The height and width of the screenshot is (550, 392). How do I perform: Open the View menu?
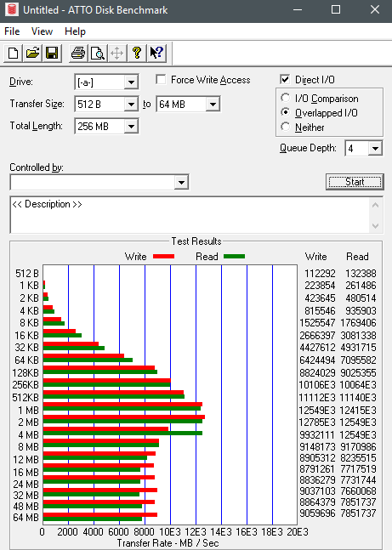(42, 31)
